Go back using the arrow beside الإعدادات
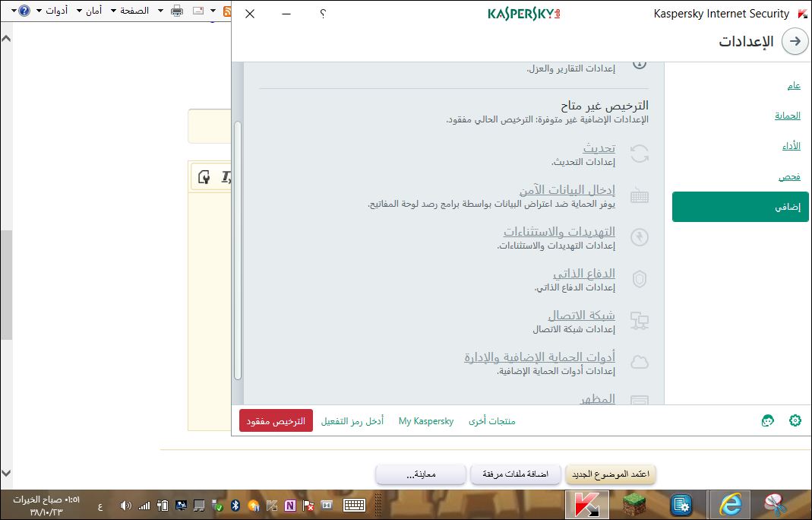This screenshot has width=812, height=520. (x=795, y=42)
